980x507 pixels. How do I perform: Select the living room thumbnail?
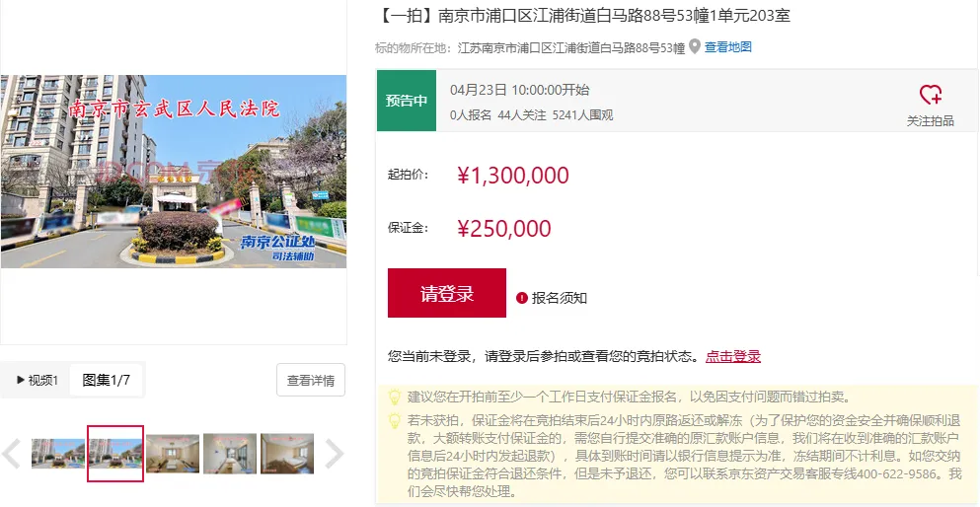(173, 454)
